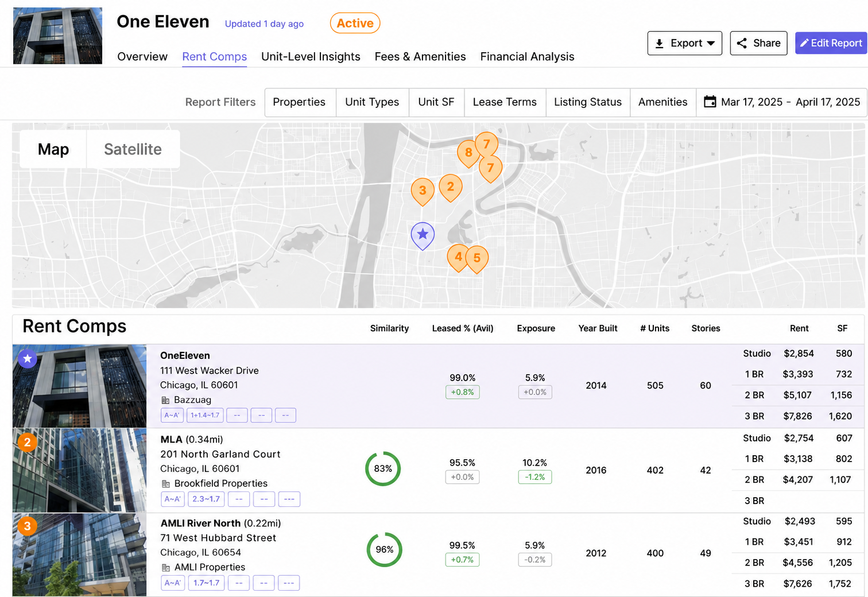This screenshot has height=597, width=868.
Task: Sort by Stories column header
Action: (x=706, y=328)
